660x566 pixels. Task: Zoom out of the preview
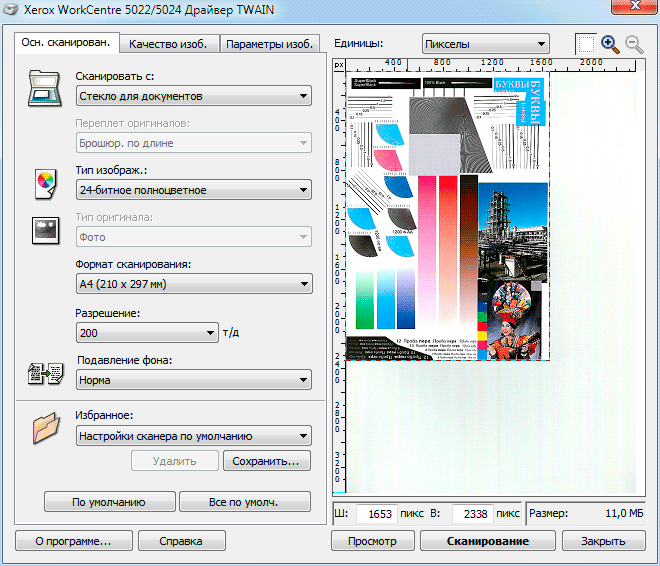634,44
